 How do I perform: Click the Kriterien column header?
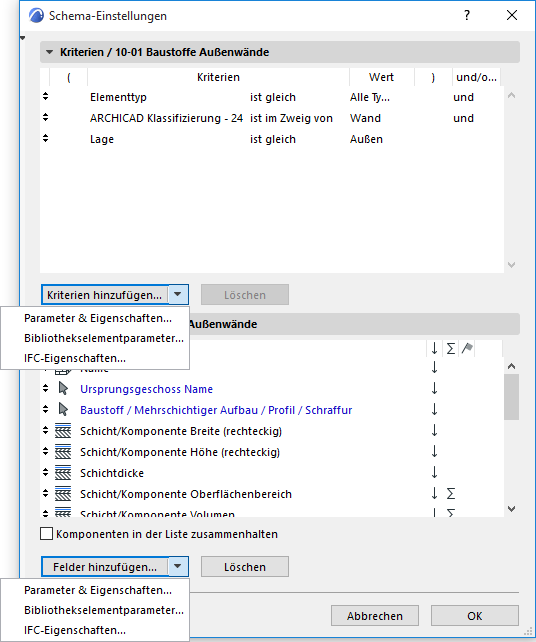(x=218, y=77)
